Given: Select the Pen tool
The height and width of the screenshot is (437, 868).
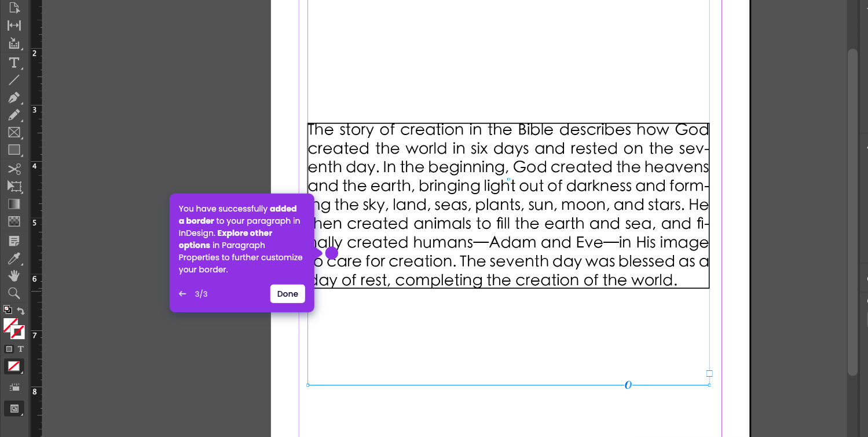Looking at the screenshot, I should pyautogui.click(x=14, y=97).
